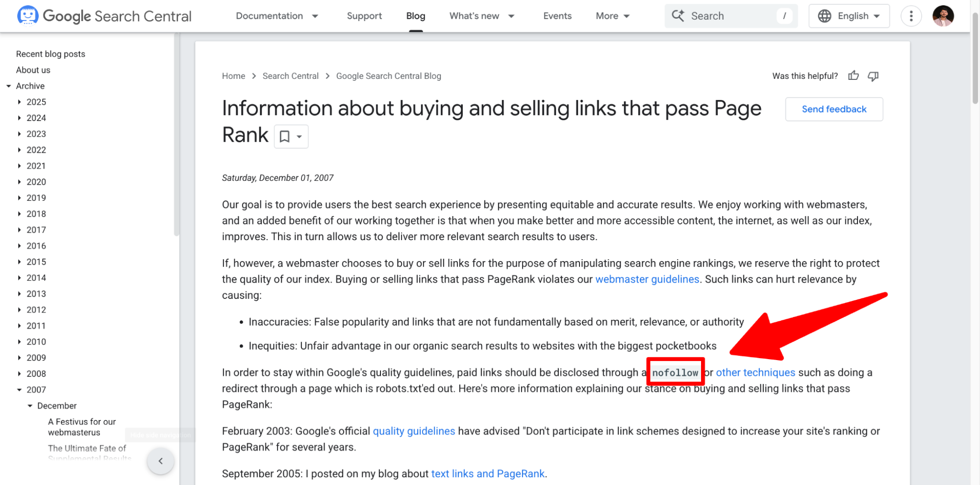
Task: Open the Events tab
Action: (x=557, y=16)
